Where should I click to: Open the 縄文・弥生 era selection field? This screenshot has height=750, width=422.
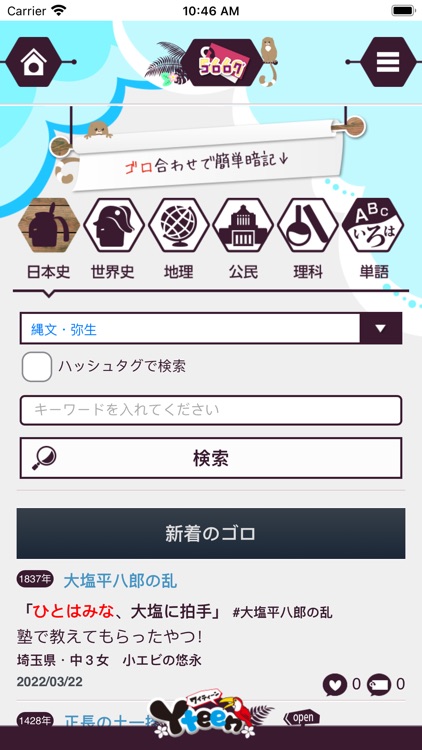211,329
